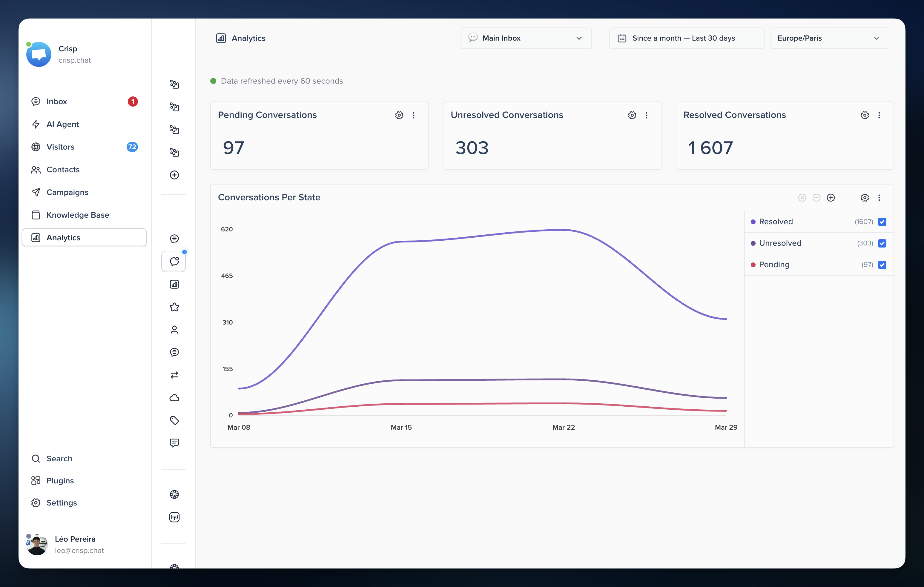The image size is (924, 587).
Task: Select the contacts person analytics icon
Action: pos(175,329)
